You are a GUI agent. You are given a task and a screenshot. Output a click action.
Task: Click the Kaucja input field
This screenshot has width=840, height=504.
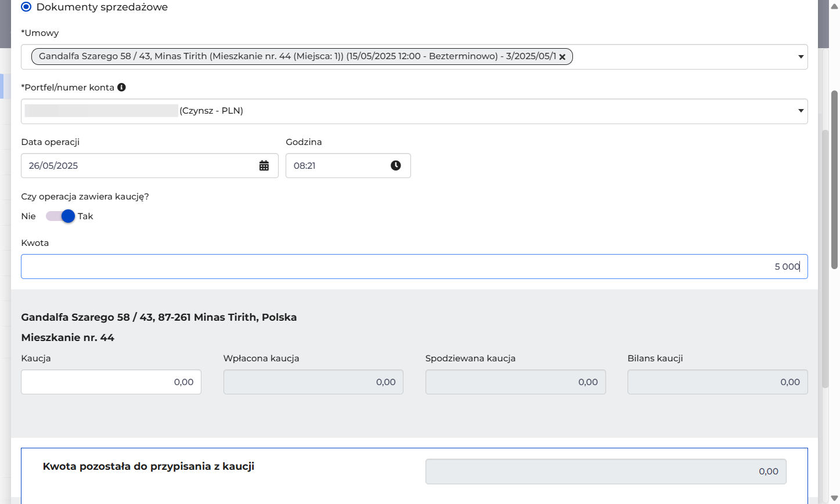tap(111, 382)
